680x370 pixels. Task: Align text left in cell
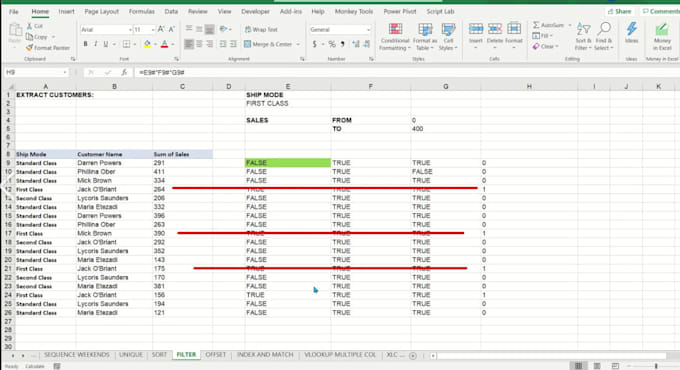point(189,44)
